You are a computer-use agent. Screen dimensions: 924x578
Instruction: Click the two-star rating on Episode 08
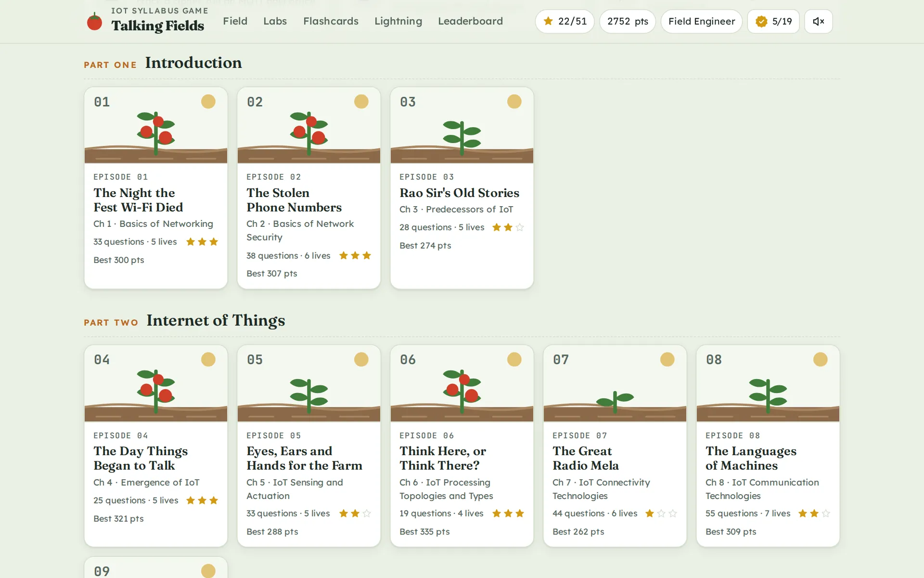point(814,513)
